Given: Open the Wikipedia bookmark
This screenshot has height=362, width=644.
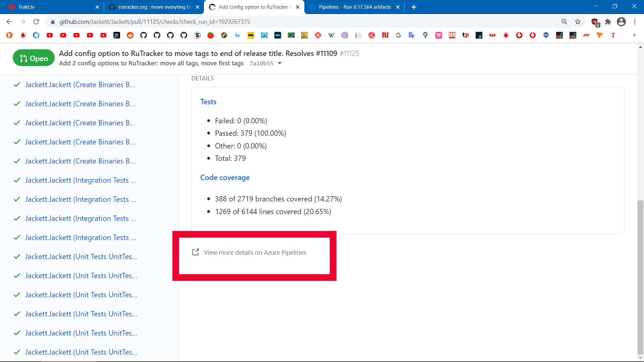Looking at the screenshot, I should [331, 35].
